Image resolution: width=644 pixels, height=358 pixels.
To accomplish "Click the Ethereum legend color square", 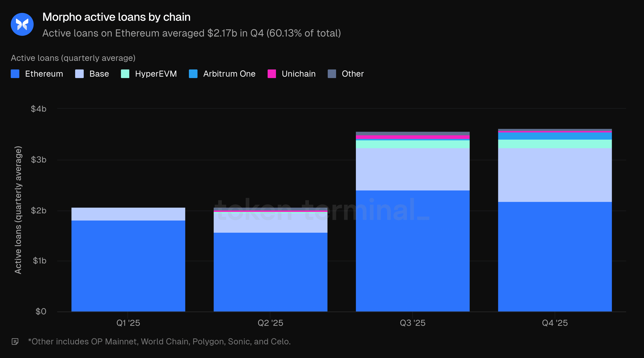I will [x=15, y=74].
